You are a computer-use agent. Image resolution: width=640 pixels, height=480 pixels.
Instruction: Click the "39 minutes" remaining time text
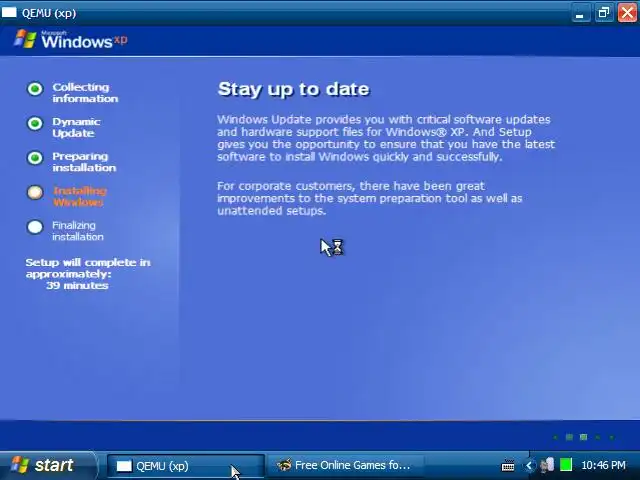(x=77, y=285)
